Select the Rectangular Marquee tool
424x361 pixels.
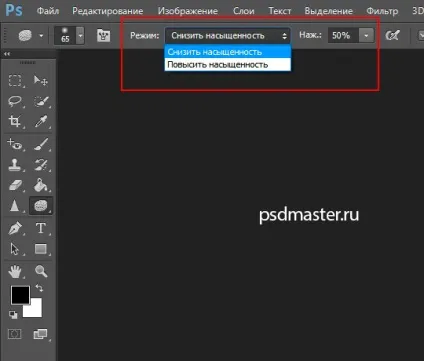point(15,81)
